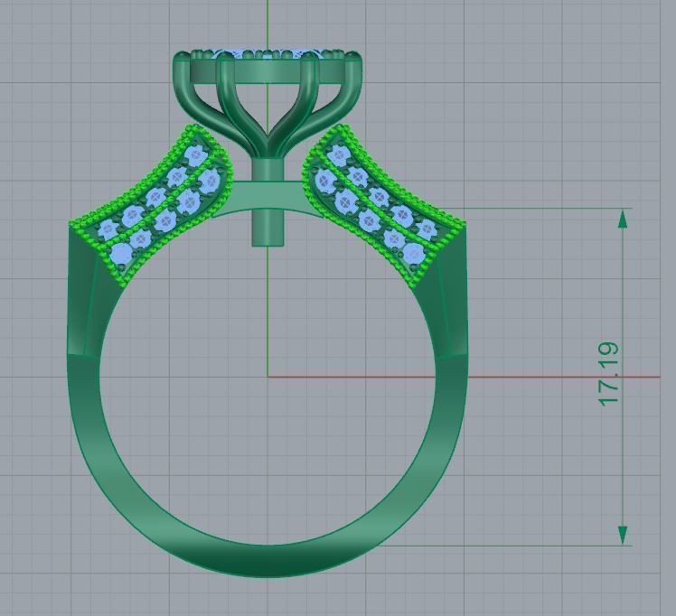This screenshot has width=676, height=616.
Task: Select the horizontal bridge bar beneath prongs
Action: (268, 197)
